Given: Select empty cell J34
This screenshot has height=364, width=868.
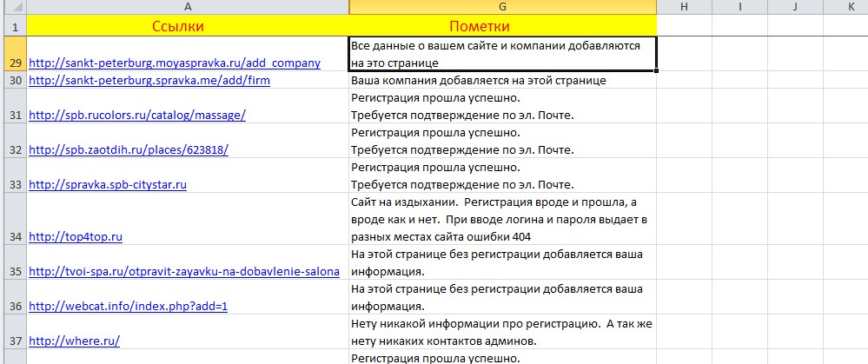Looking at the screenshot, I should click(796, 219).
